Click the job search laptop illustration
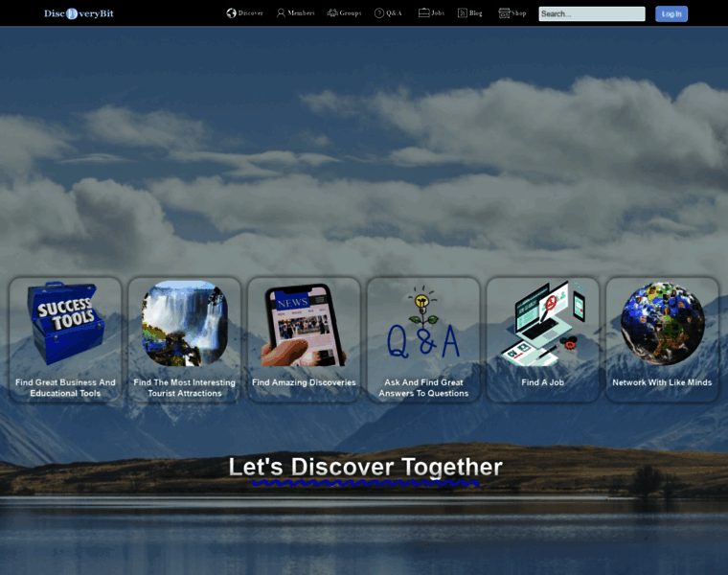 click(x=543, y=323)
